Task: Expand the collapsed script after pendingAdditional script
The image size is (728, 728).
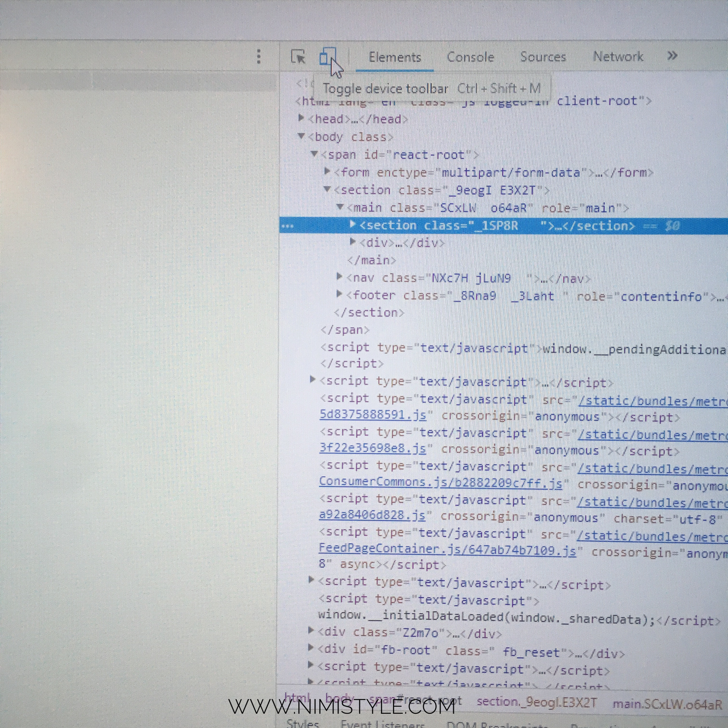Action: [312, 379]
